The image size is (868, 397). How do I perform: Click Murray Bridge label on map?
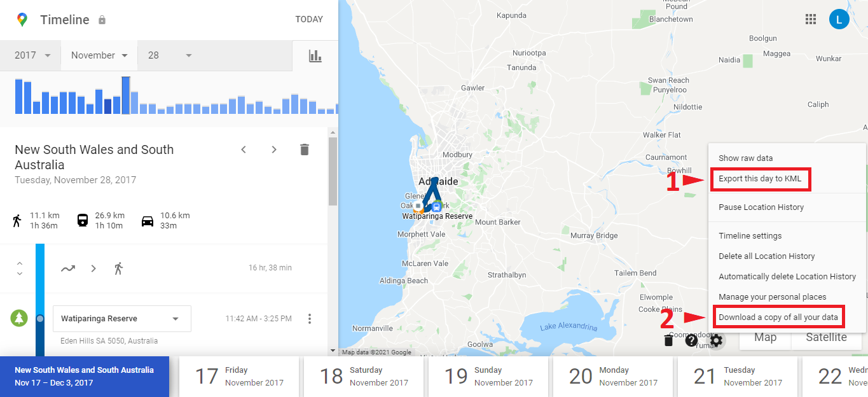pos(594,235)
